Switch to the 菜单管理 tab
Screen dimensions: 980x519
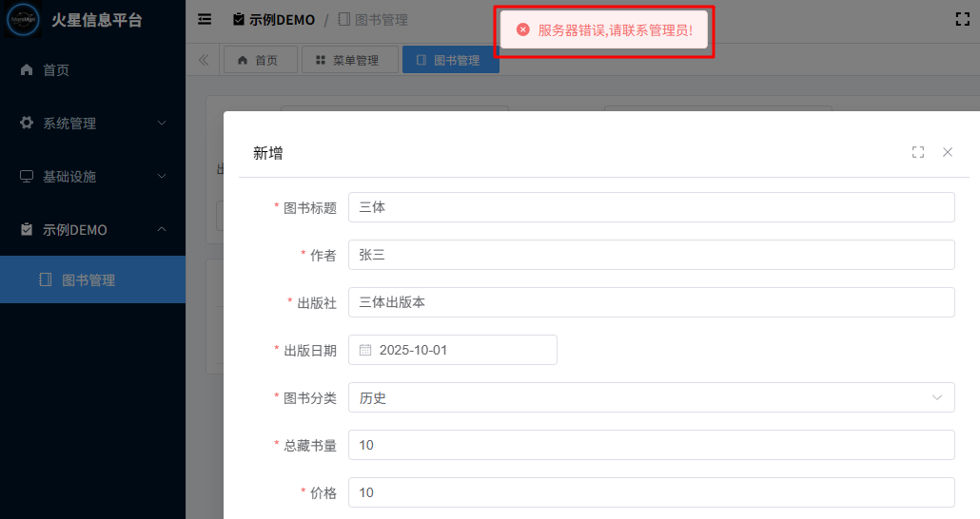tap(347, 60)
